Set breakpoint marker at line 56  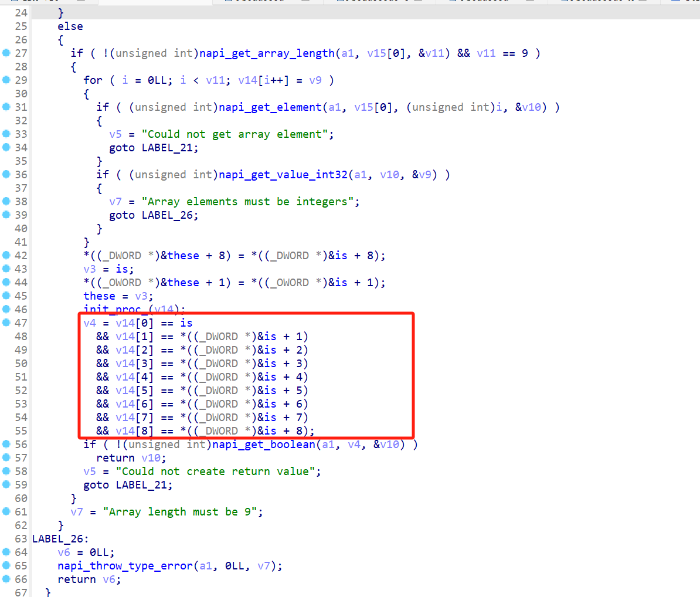click(6, 444)
